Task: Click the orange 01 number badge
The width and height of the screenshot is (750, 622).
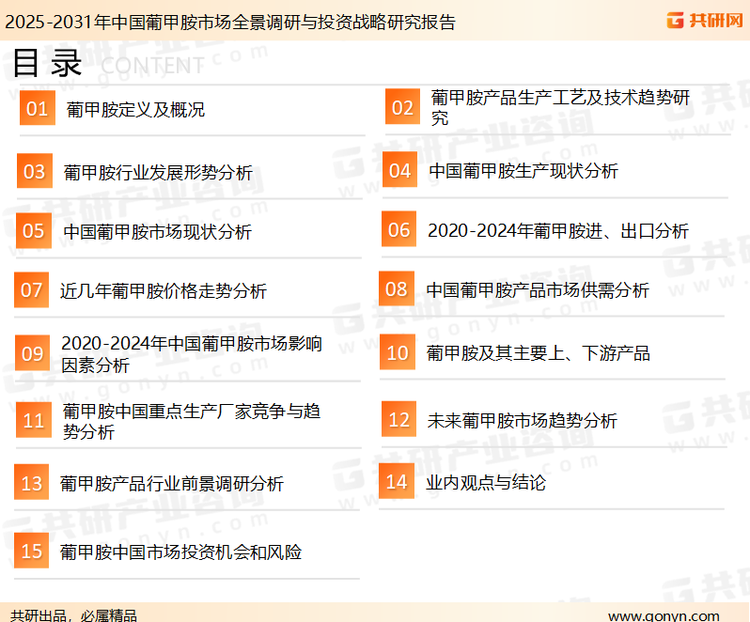Action: tap(37, 108)
